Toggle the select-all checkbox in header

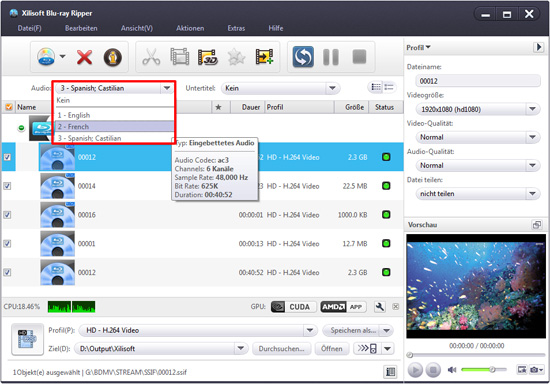pyautogui.click(x=9, y=107)
